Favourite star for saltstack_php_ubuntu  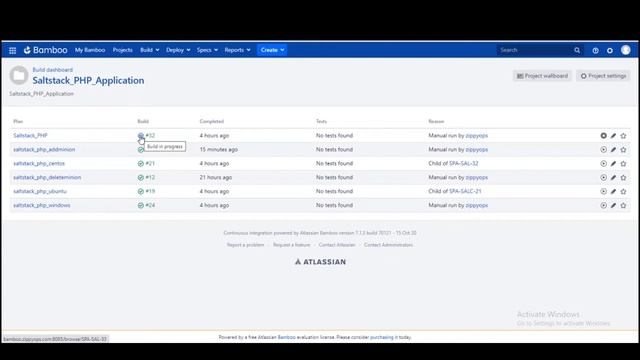tap(623, 191)
